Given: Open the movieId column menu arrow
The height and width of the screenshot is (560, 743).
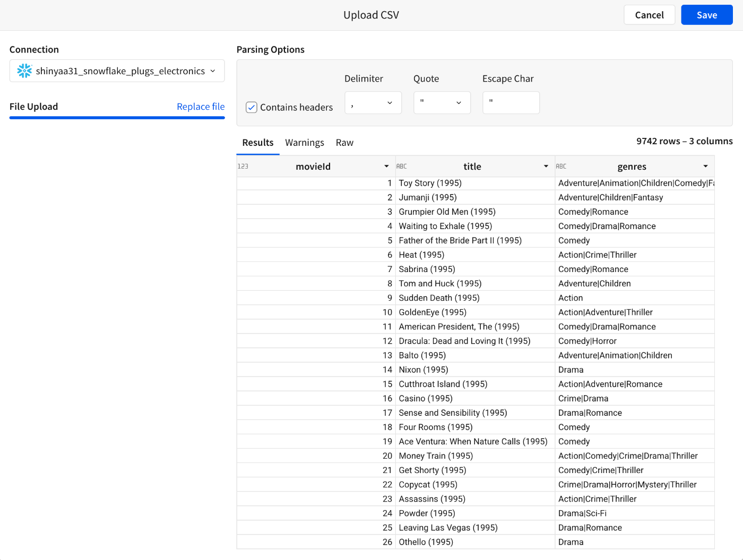Looking at the screenshot, I should pyautogui.click(x=386, y=167).
